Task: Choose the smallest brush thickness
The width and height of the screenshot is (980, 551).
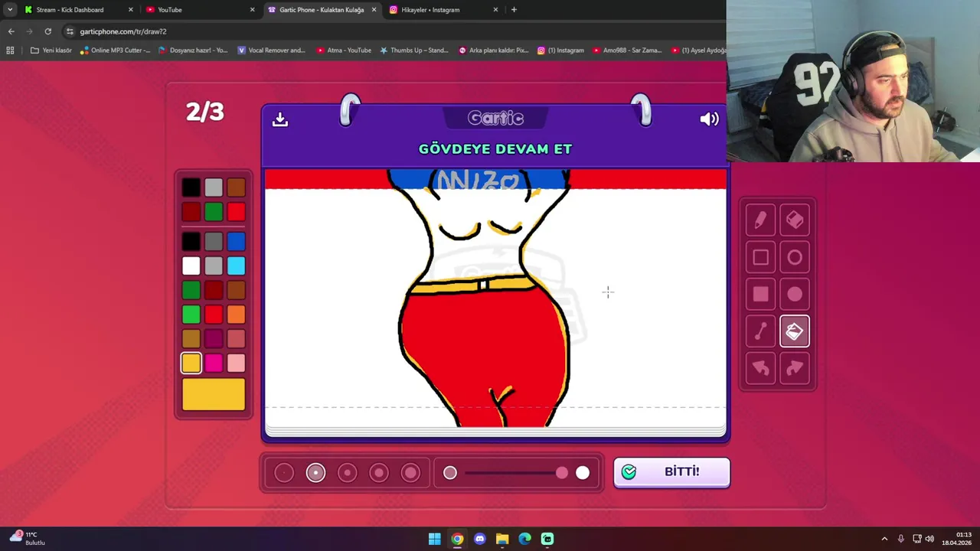Action: (284, 473)
